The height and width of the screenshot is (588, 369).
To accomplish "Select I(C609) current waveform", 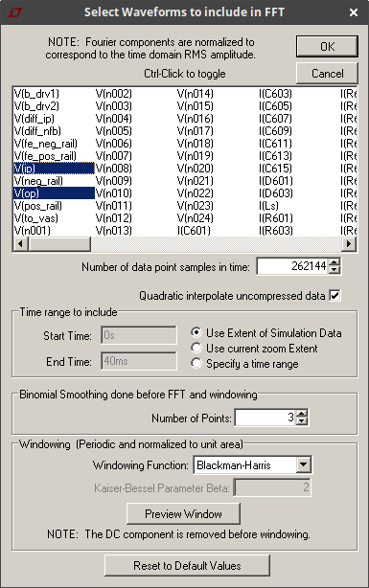I will coord(275,131).
